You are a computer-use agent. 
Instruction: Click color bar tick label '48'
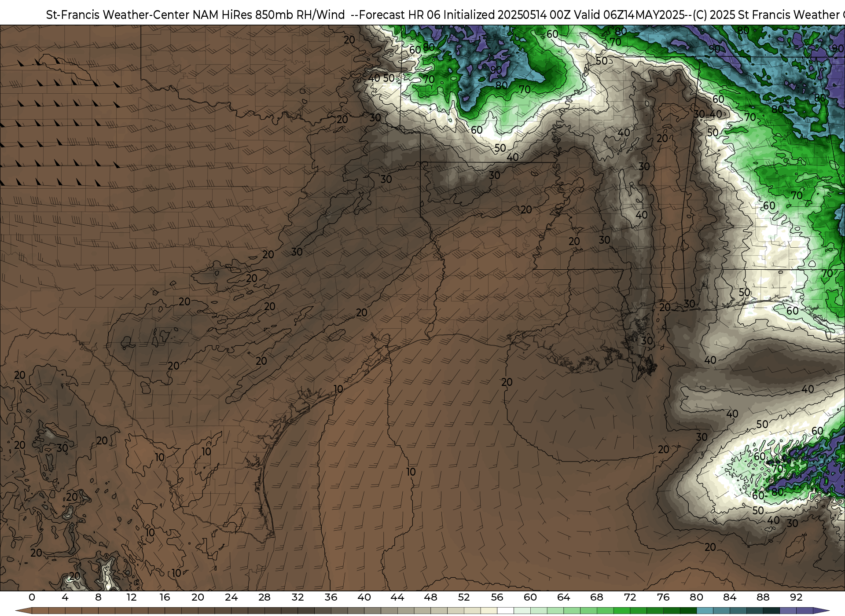pyautogui.click(x=430, y=597)
